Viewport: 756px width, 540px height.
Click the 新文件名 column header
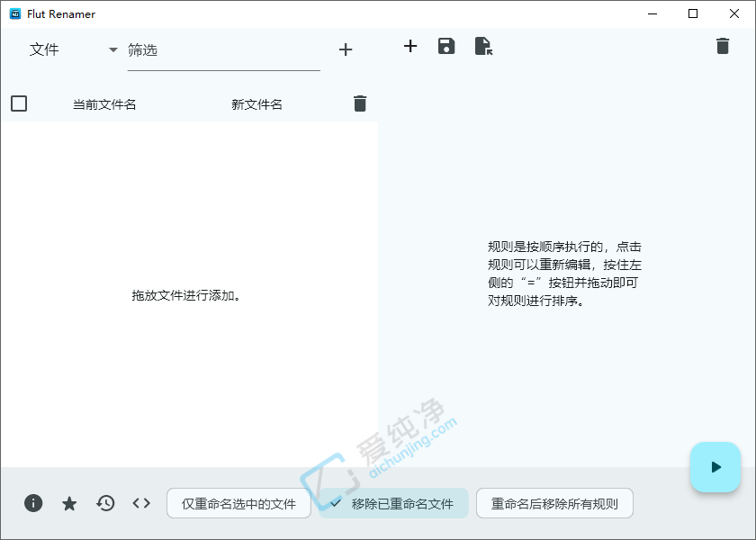(x=256, y=104)
